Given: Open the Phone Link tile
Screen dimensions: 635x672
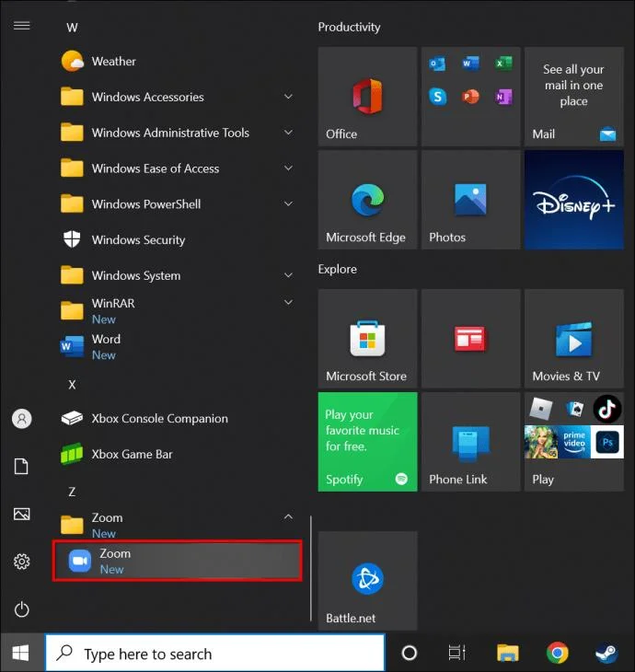Looking at the screenshot, I should pos(470,442).
